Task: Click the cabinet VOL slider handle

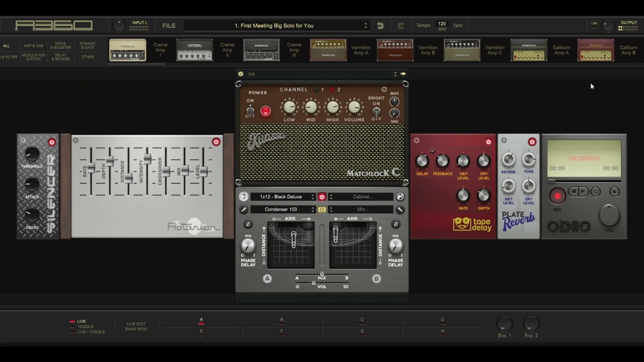Action: [x=313, y=284]
